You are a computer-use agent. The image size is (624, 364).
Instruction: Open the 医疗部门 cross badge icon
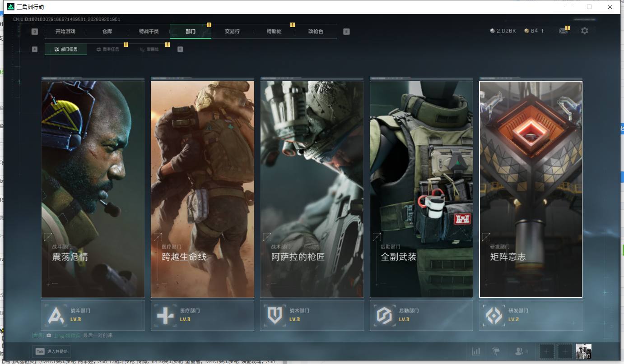point(165,315)
